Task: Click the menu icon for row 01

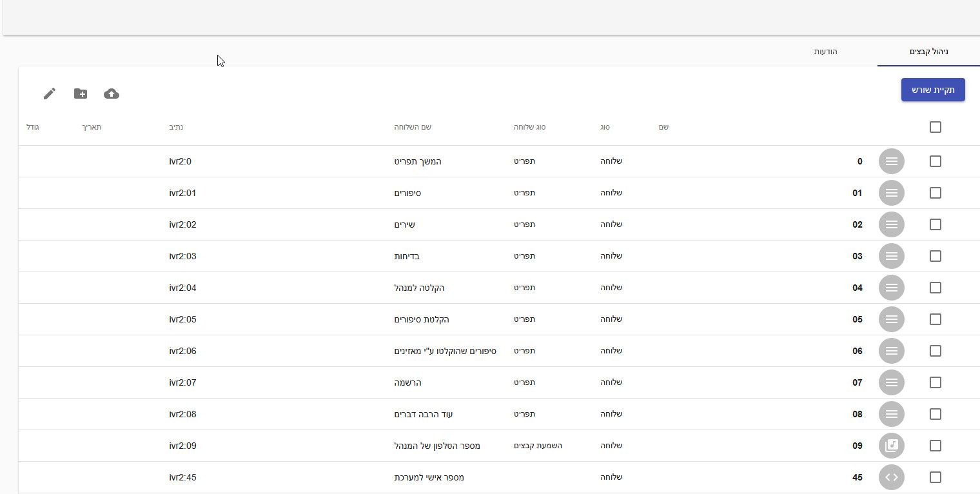Action: click(x=892, y=193)
